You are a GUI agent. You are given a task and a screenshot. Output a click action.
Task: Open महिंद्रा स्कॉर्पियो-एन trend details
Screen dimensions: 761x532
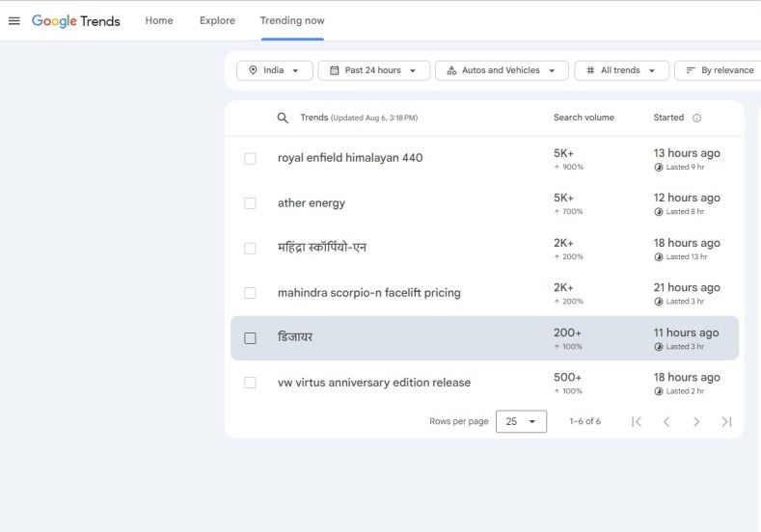(322, 248)
